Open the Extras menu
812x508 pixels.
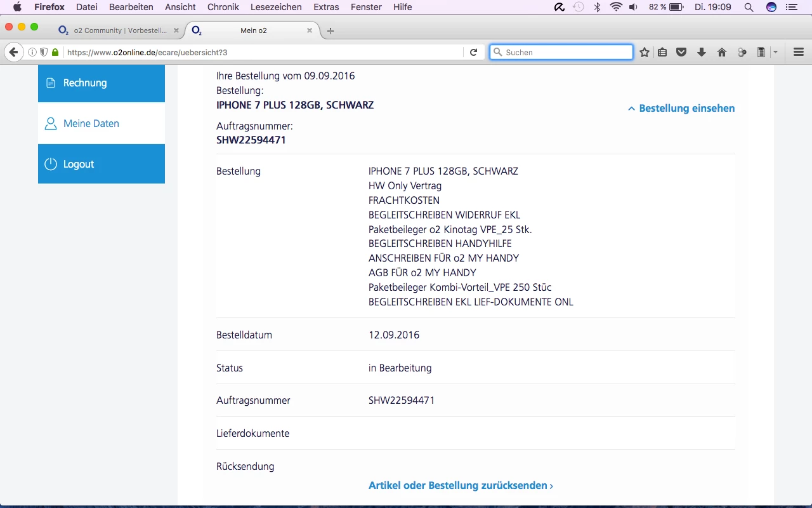(326, 7)
